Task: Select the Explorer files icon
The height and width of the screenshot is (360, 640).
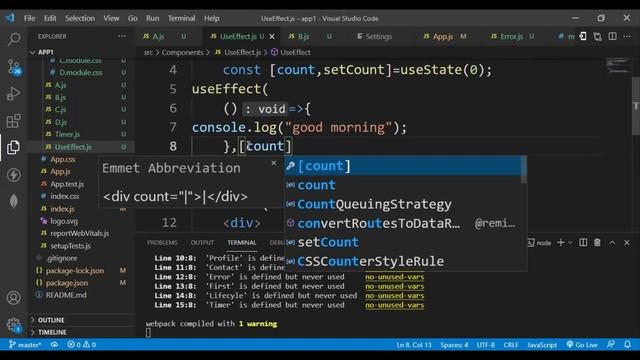Action: (x=13, y=147)
